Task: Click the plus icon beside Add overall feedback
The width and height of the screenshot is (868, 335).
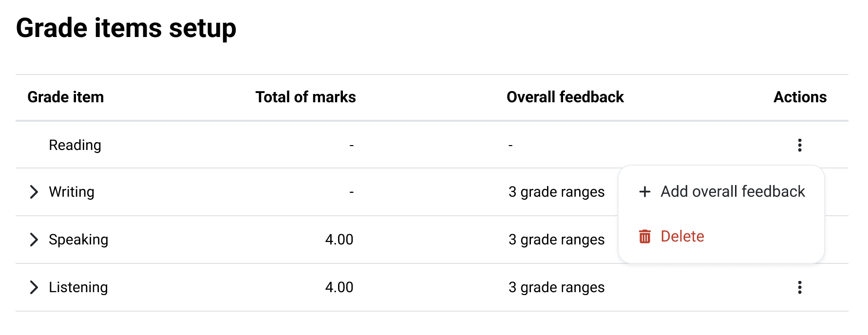Action: tap(644, 192)
